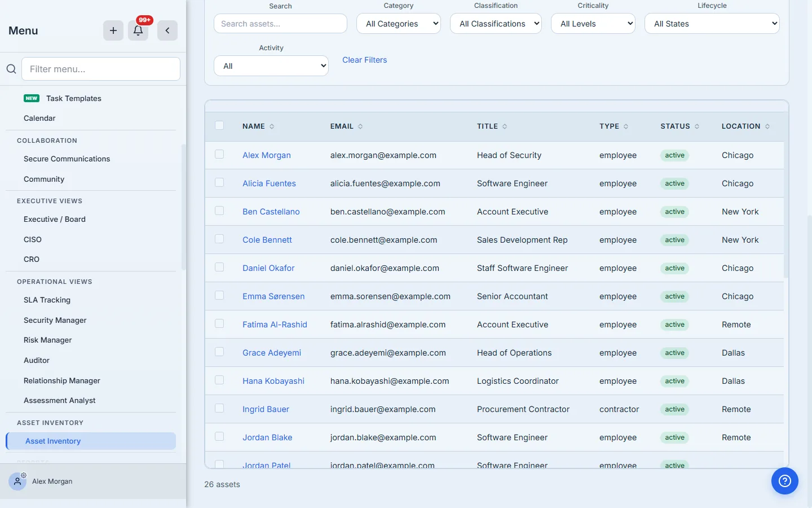Select the highlighted Asset Inventory item

click(x=91, y=441)
